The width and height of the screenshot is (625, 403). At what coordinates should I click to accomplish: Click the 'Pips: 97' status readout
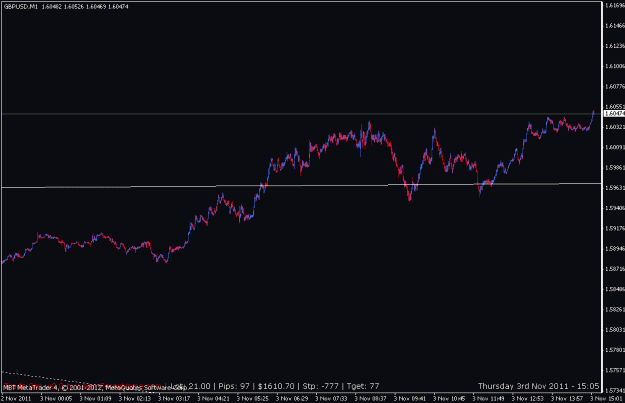tap(234, 386)
